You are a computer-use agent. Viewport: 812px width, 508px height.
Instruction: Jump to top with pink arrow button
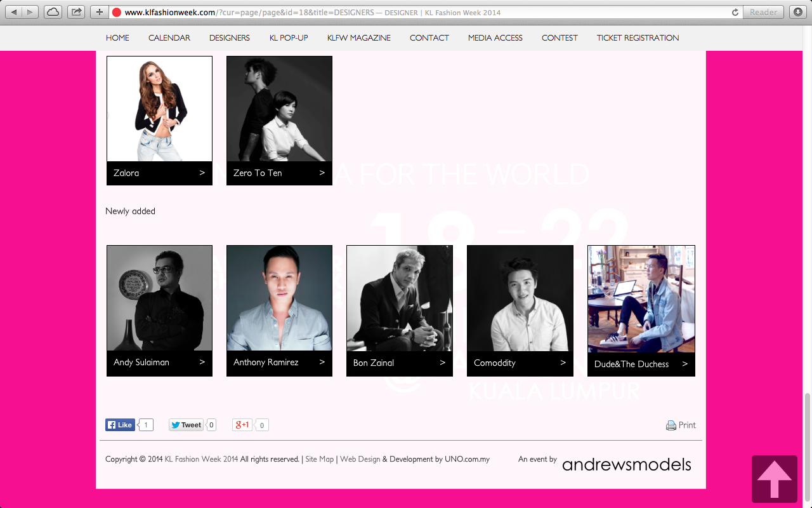775,479
